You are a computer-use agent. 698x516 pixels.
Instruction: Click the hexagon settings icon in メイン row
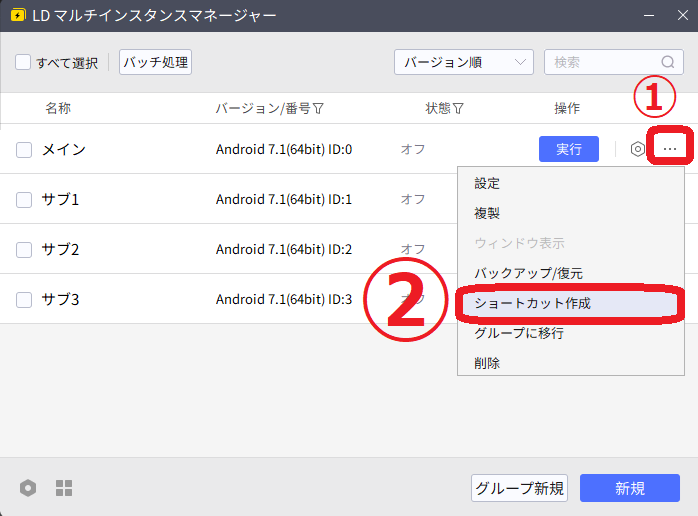tap(637, 149)
